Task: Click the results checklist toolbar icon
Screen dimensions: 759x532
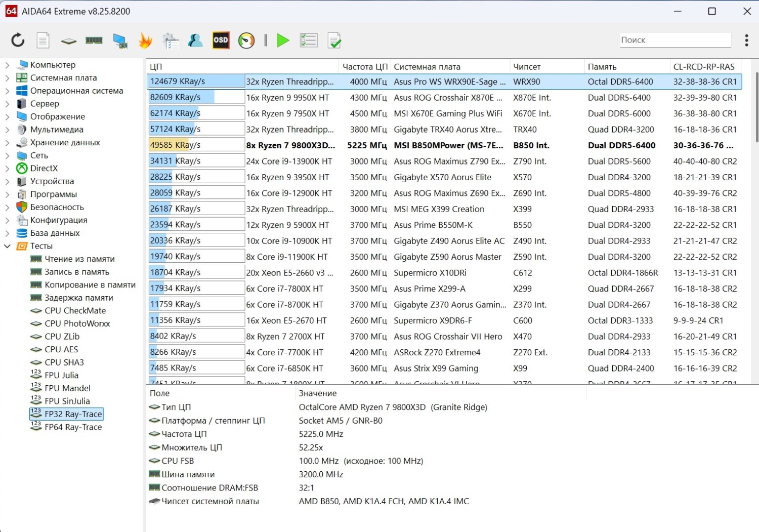Action: (308, 40)
